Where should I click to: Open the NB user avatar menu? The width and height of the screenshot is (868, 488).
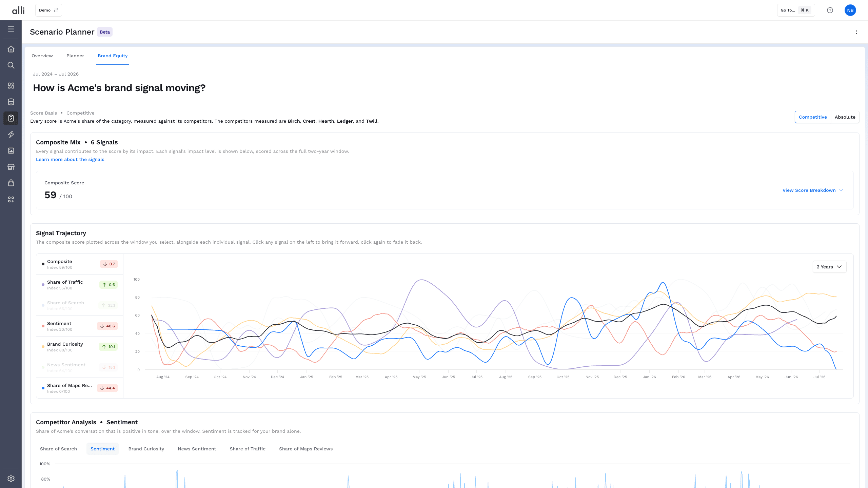coord(850,10)
